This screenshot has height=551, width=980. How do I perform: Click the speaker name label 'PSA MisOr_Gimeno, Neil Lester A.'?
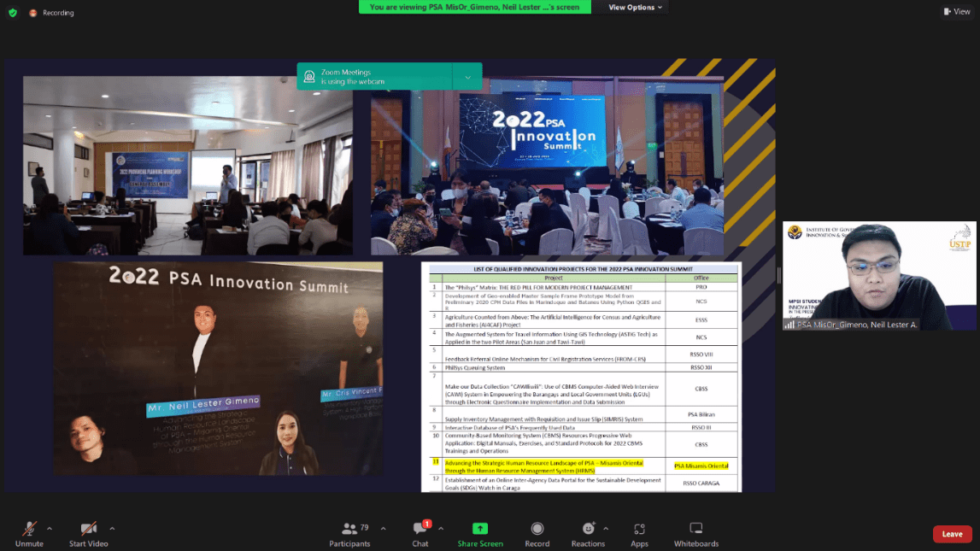tap(857, 325)
